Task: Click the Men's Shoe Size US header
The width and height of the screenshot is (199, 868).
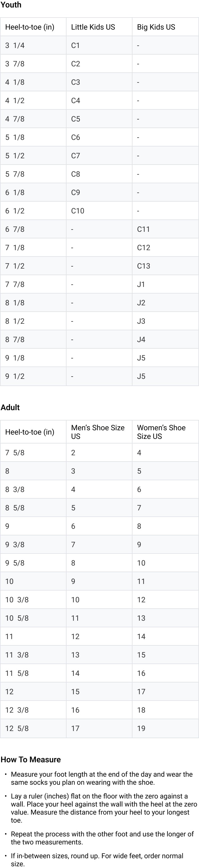Action: coord(97,432)
